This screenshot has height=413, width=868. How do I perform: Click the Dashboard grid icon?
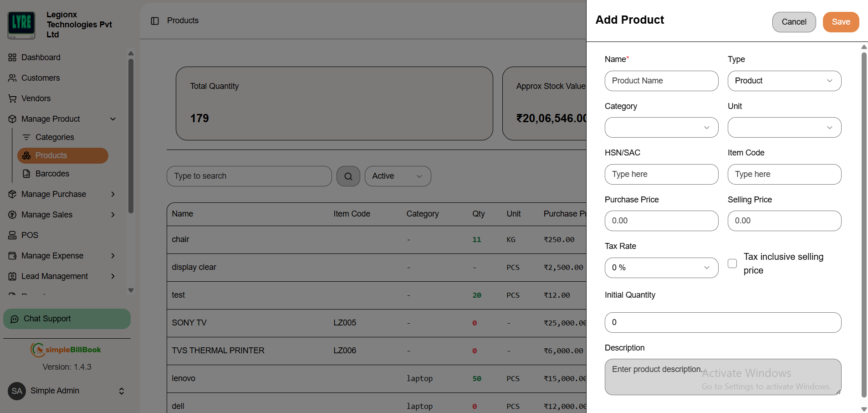(12, 57)
